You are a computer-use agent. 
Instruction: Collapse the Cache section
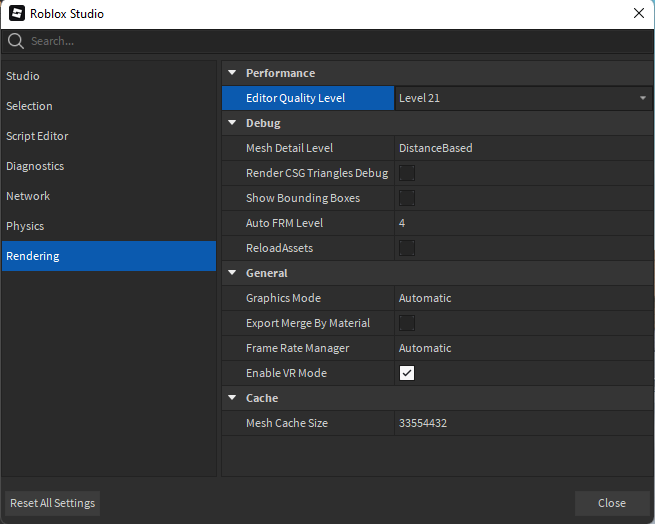tap(232, 398)
